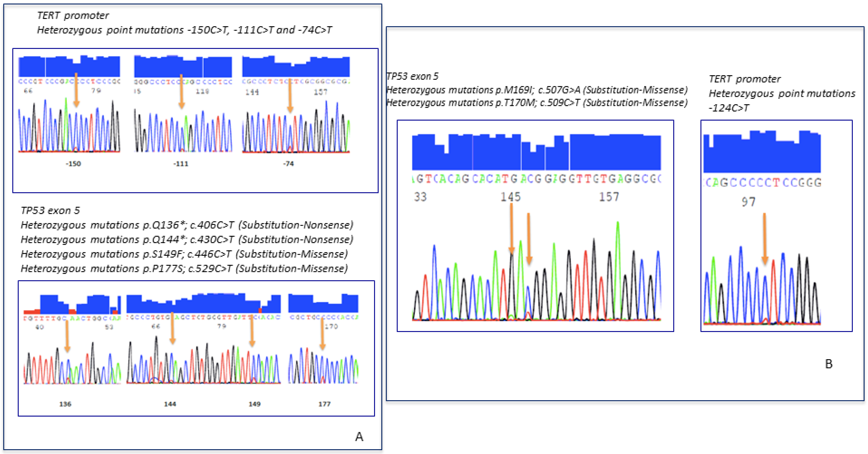Click the orange arrow above the -74 mutation
The image size is (868, 454).
click(290, 96)
